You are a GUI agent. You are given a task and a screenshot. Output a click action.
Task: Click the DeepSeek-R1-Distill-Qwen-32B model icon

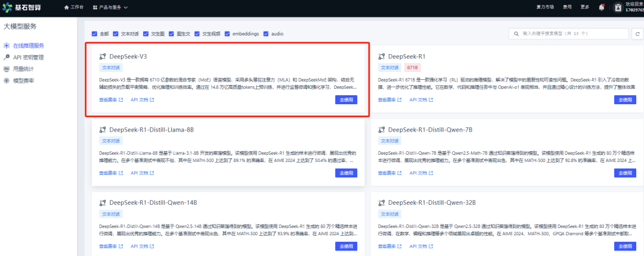click(x=382, y=202)
